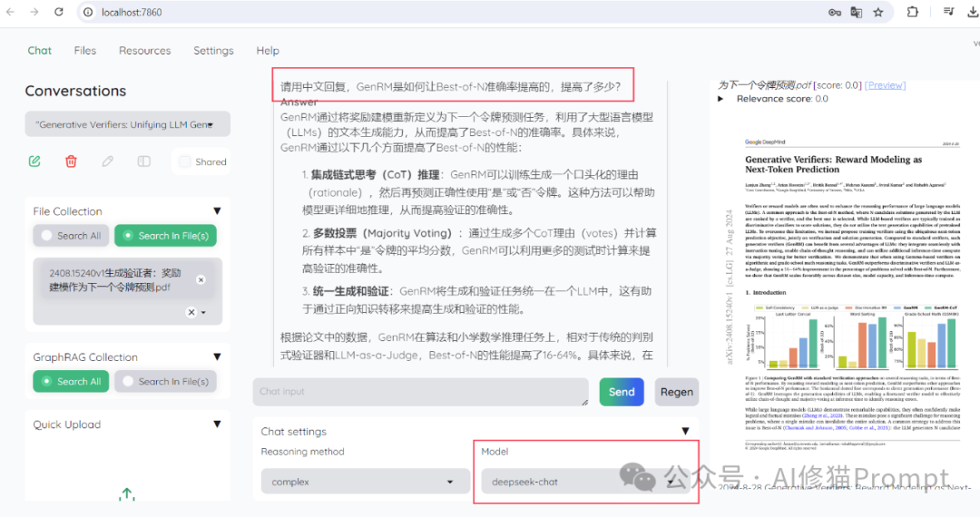This screenshot has height=517, width=980.
Task: Click the site info icon in address bar
Action: pos(88,12)
